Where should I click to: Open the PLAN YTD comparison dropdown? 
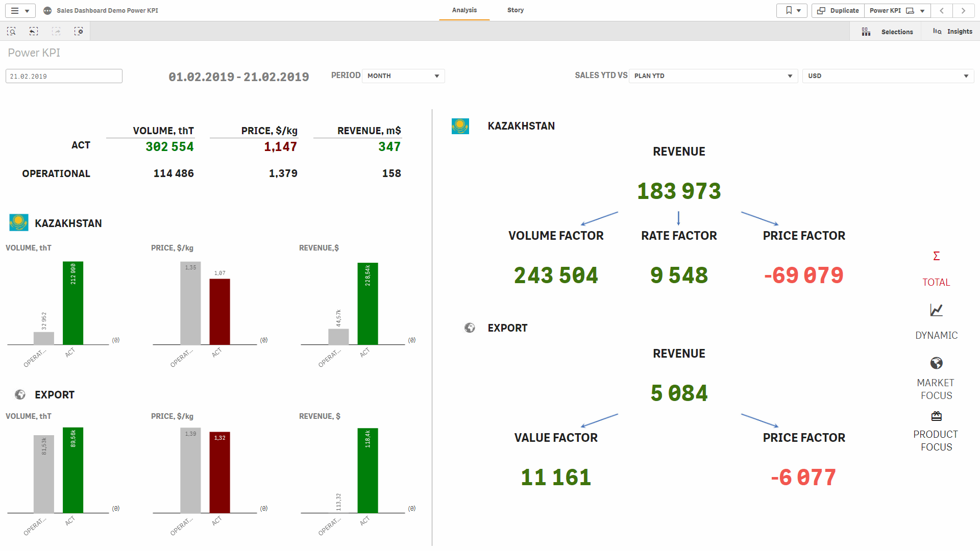pyautogui.click(x=713, y=76)
